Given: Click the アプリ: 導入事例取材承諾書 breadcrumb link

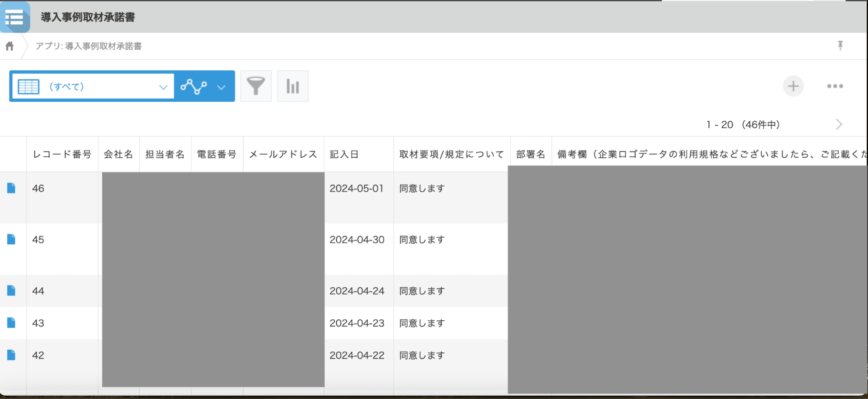Looking at the screenshot, I should [89, 46].
